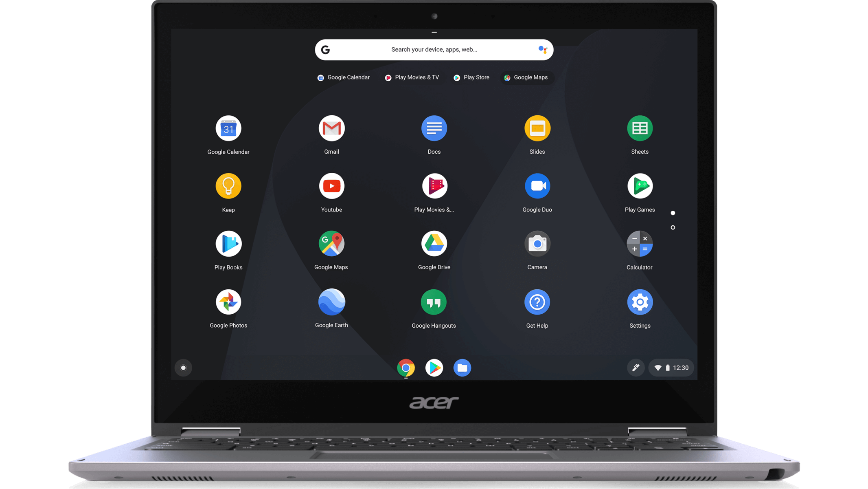
Task: Open Gmail app
Action: 331,128
